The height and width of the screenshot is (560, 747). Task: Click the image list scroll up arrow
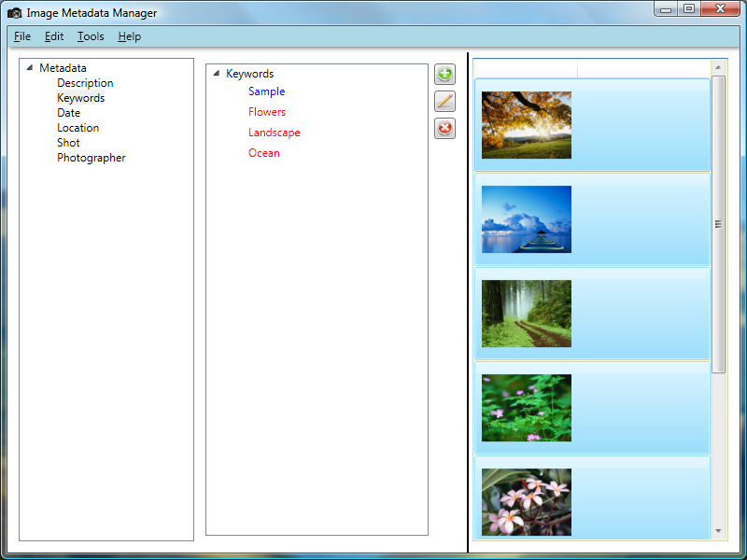point(718,67)
